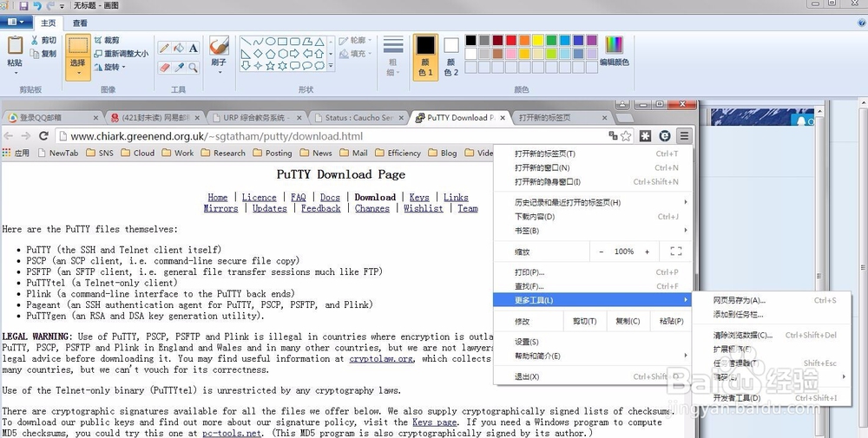This screenshot has height=438, width=868.
Task: Pick the yellow color swatch
Action: coord(538,40)
